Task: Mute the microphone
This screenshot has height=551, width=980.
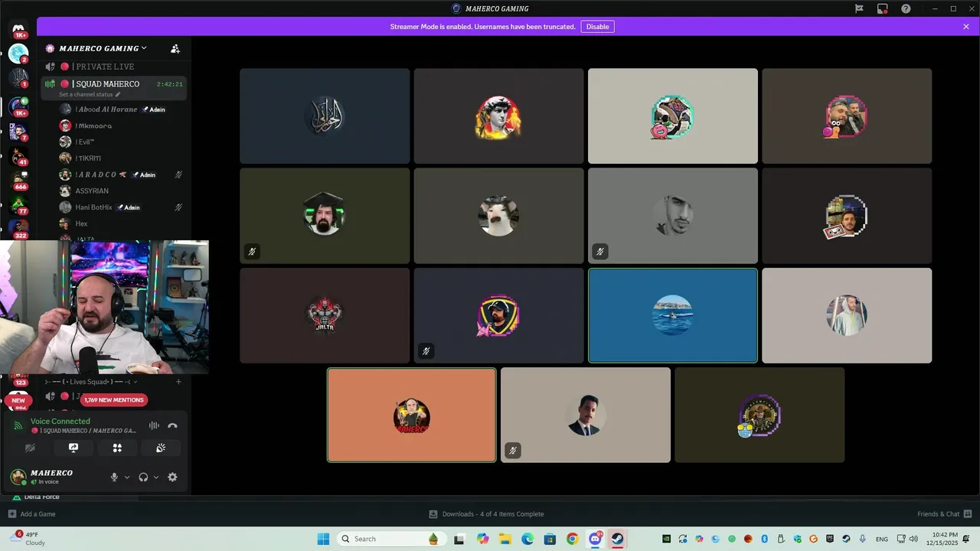Action: 114,477
